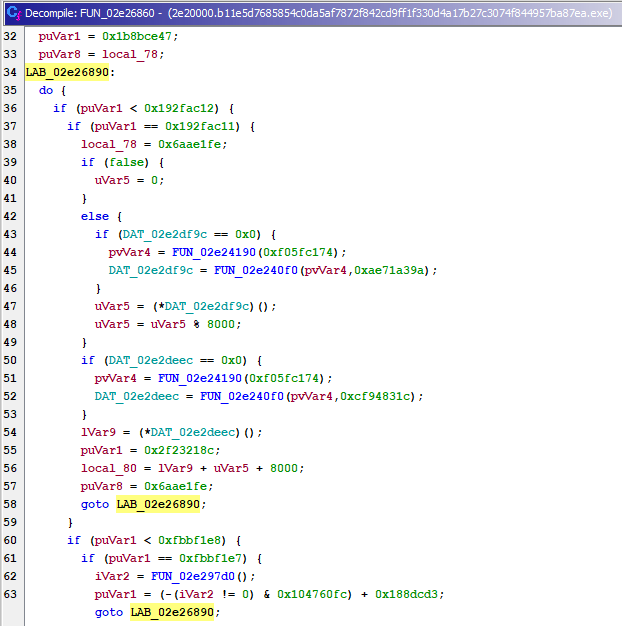
Task: Select the hash constant 0xae71a39a
Action: tap(396, 270)
